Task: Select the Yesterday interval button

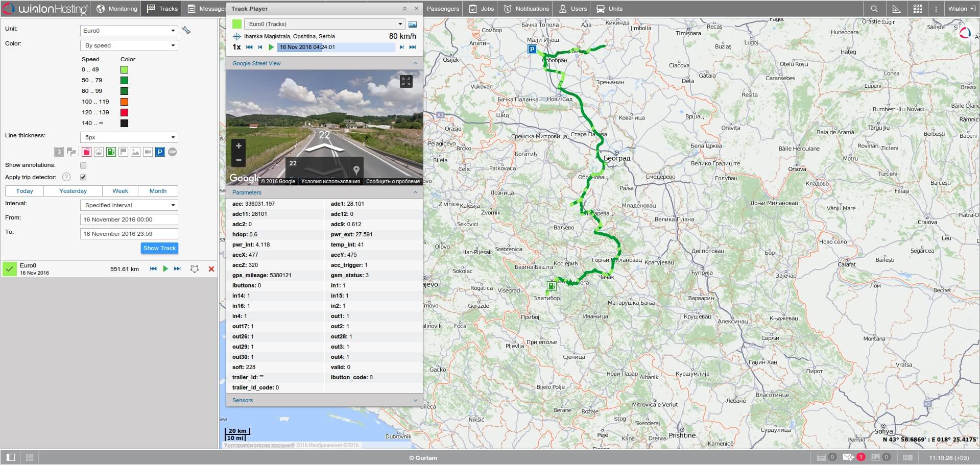Action: [x=73, y=191]
